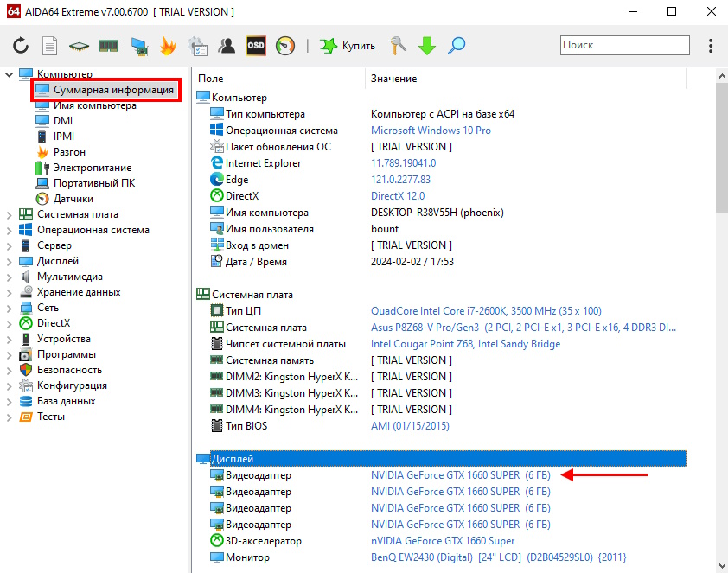Click the user silhouette toolbar icon
The height and width of the screenshot is (573, 728).
tap(227, 46)
